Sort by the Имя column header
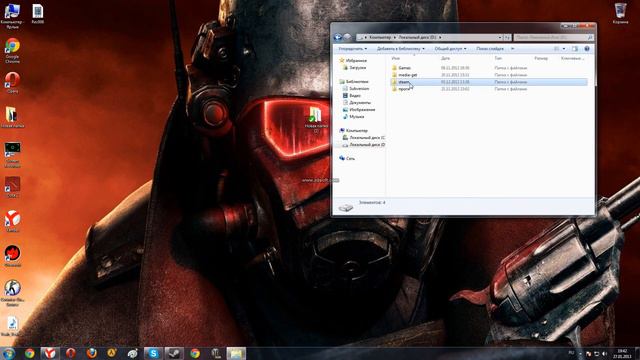This screenshot has height=360, width=640. coord(396,58)
